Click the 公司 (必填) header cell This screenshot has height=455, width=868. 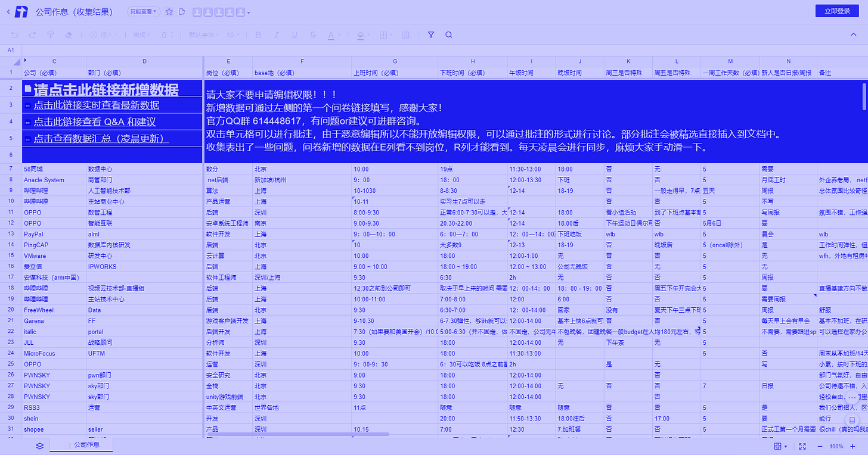click(x=54, y=73)
